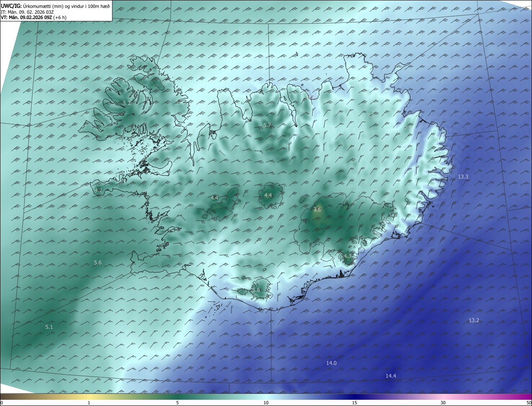This screenshot has height=406, width=532.
Task: Click the title text "Úrkomumætti (mm) og vindur í 100m hæð"
Action: (x=66, y=6)
